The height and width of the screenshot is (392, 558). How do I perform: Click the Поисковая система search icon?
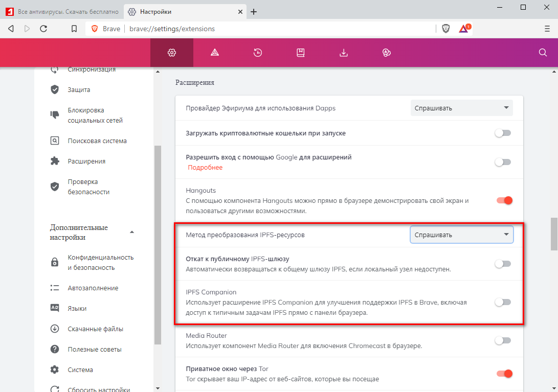click(54, 141)
